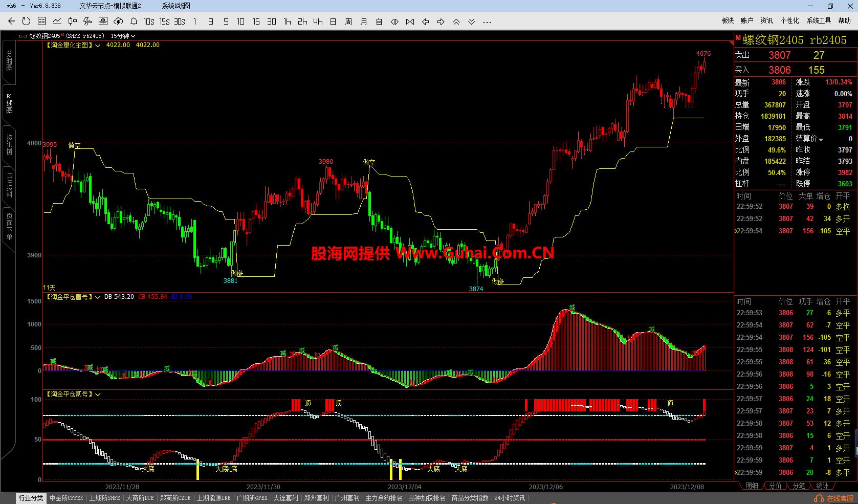858x504 pixels.
Task: Toggle the chain link icon beside 螺纹钢2405
Action: pos(23,36)
